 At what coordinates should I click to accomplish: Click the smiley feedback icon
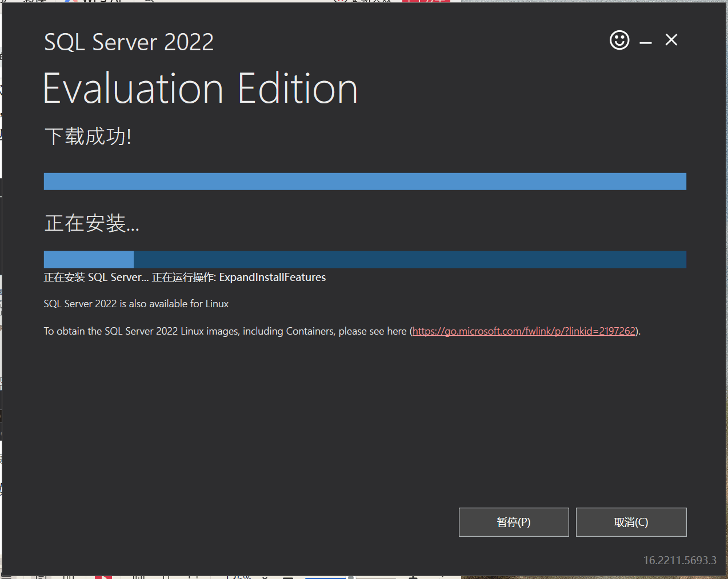coord(619,40)
